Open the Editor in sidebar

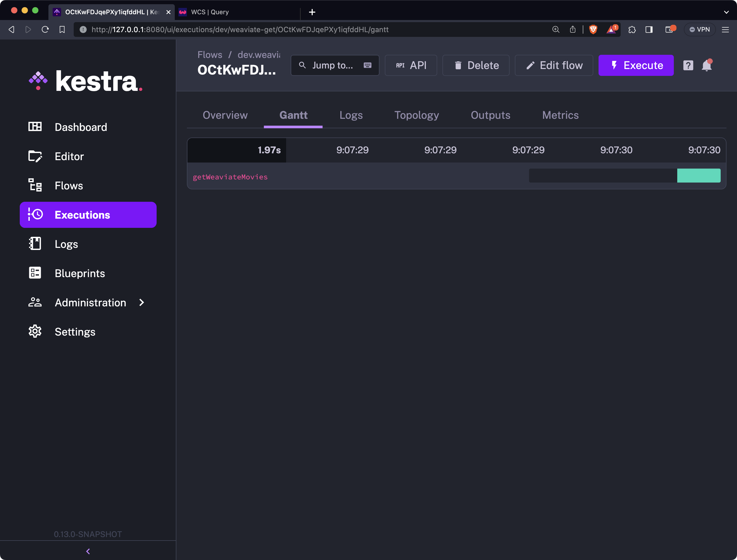pos(69,156)
